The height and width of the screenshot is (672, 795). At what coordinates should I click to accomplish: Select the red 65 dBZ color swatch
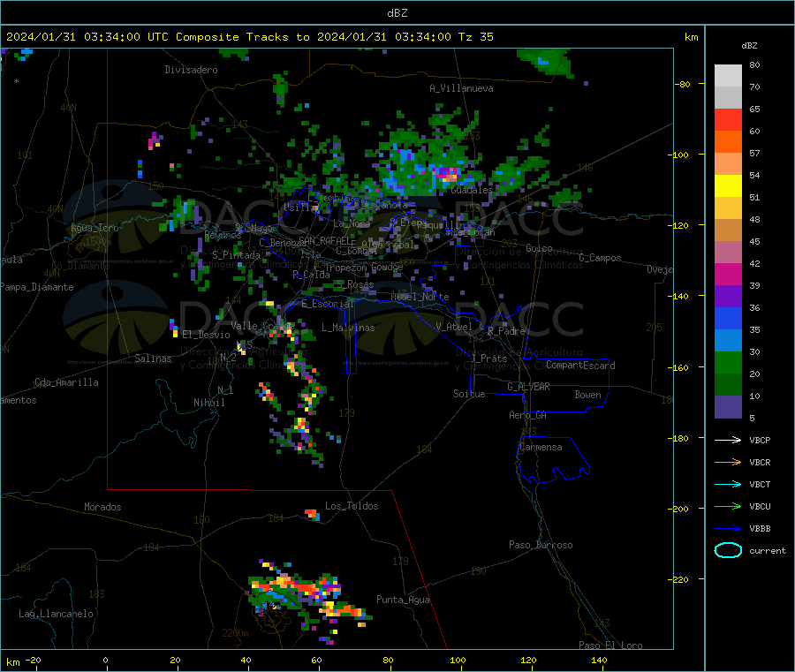pyautogui.click(x=728, y=119)
